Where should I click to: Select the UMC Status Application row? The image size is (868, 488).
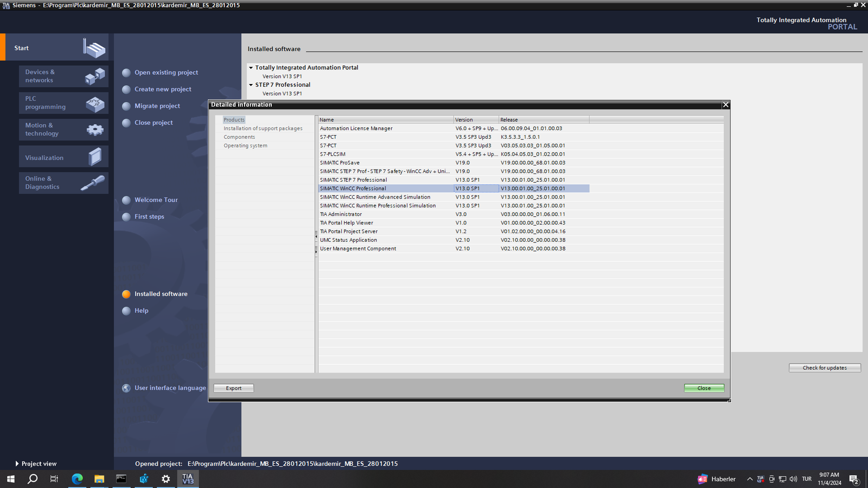(x=454, y=240)
